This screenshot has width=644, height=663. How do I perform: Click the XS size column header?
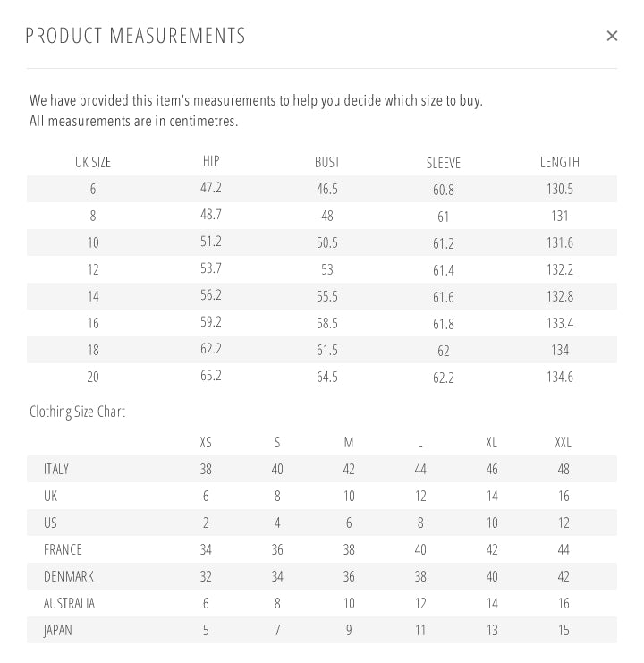coord(206,442)
